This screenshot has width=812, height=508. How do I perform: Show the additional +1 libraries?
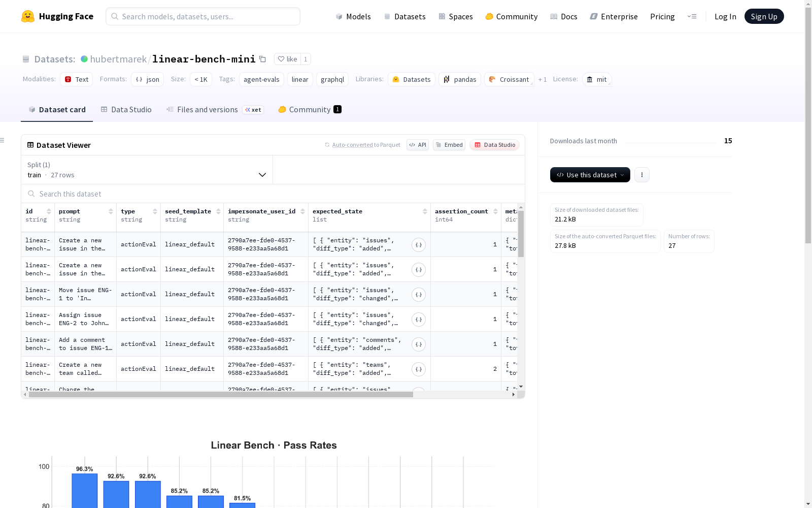point(543,79)
